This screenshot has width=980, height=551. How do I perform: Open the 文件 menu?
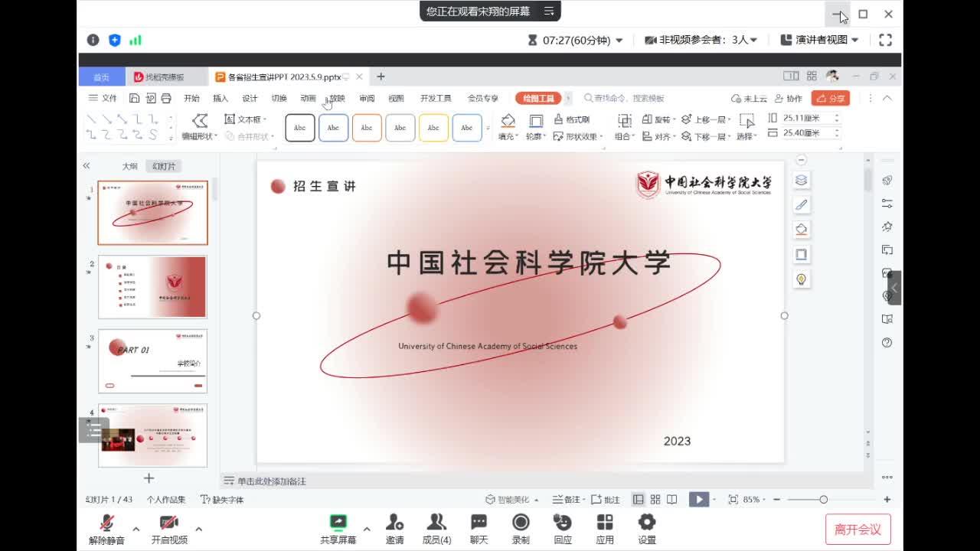pos(103,98)
